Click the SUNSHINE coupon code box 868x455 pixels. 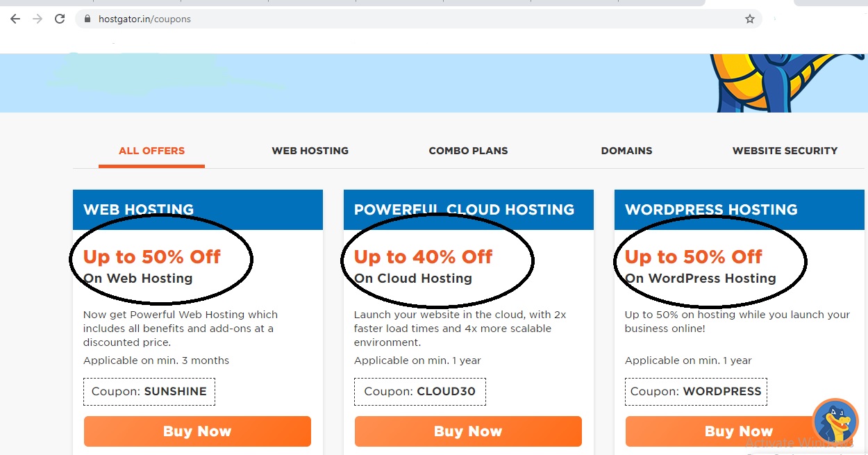(149, 392)
